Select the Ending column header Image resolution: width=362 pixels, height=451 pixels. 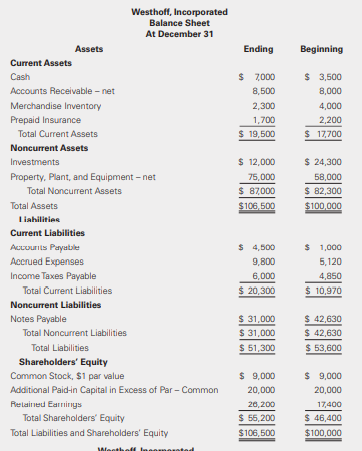pos(258,49)
